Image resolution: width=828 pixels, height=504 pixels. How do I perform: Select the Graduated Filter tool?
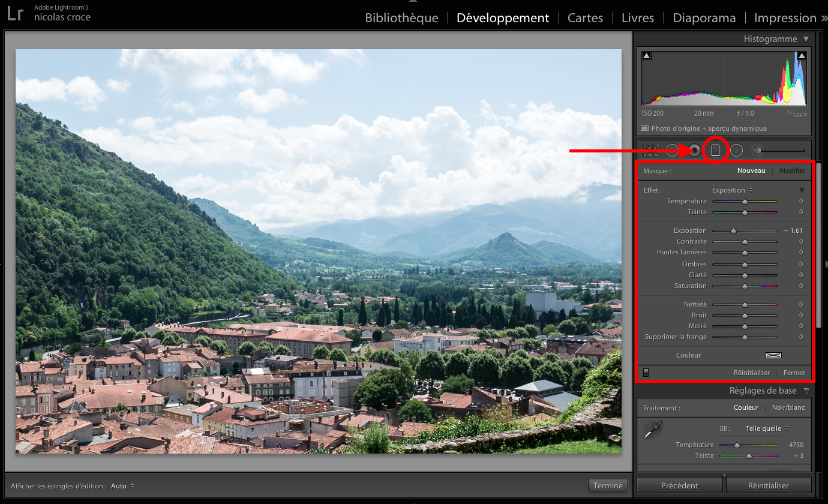coord(716,150)
